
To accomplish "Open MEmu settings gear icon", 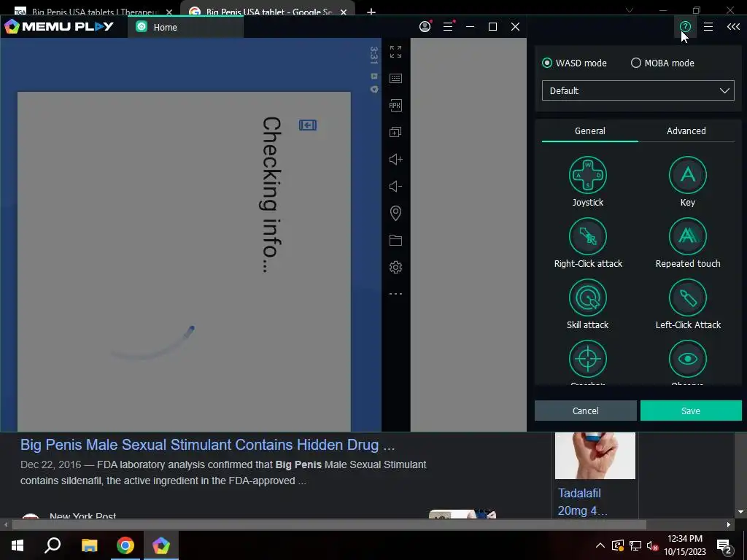I will coord(395,267).
